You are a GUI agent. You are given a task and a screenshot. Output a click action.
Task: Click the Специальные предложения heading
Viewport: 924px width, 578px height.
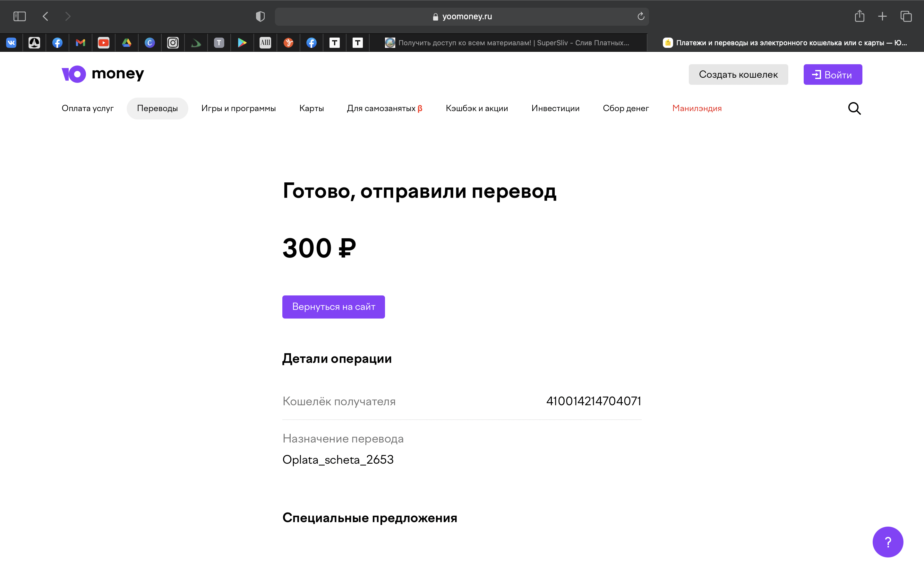[x=370, y=518]
